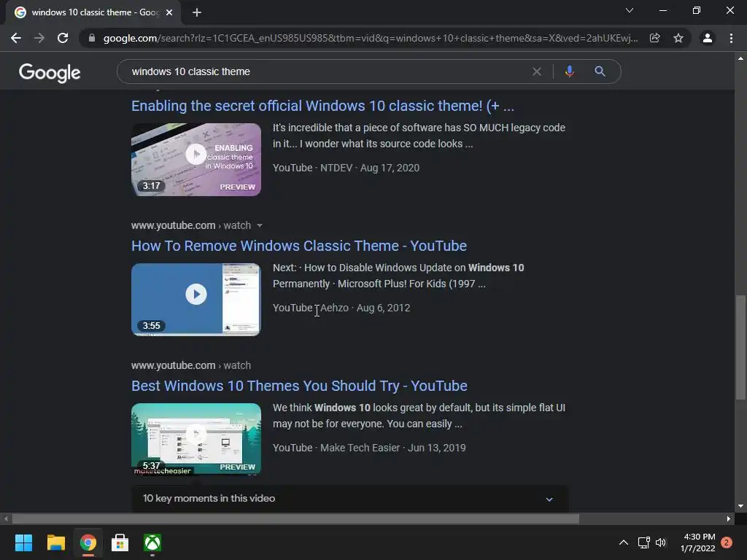
Task: Submit search with magnifier icon
Action: tap(600, 71)
